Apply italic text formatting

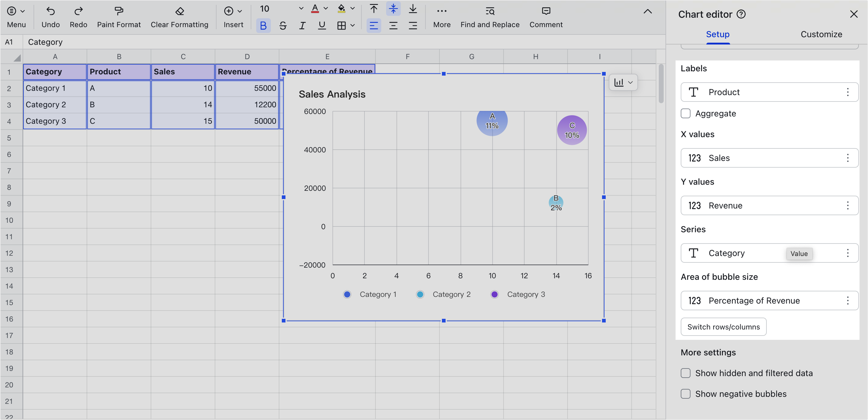(x=302, y=26)
